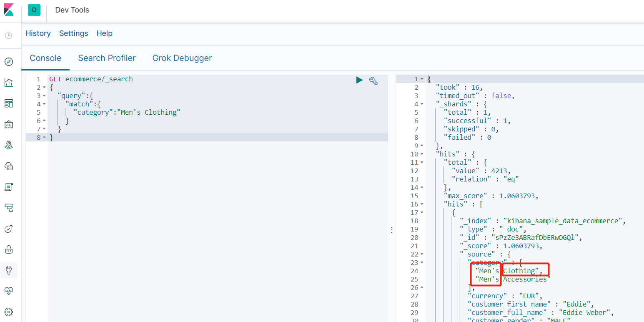Toggle fold marker at request line 6
The image size is (644, 322).
[x=44, y=121]
